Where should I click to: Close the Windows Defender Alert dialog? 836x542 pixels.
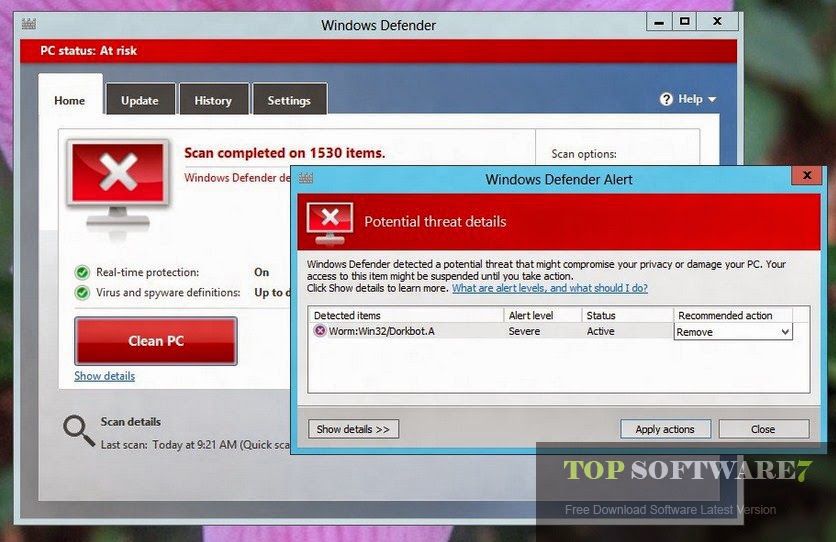[807, 175]
